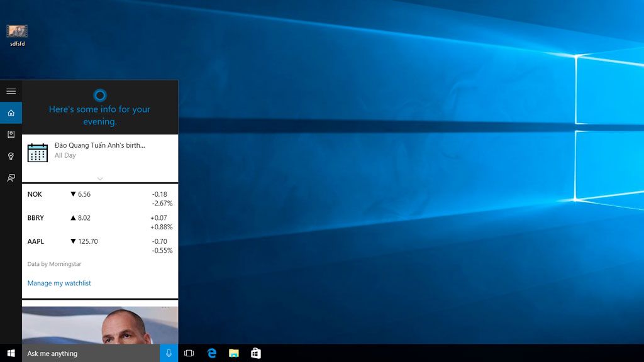Select the Cortana Home icon

click(x=11, y=113)
